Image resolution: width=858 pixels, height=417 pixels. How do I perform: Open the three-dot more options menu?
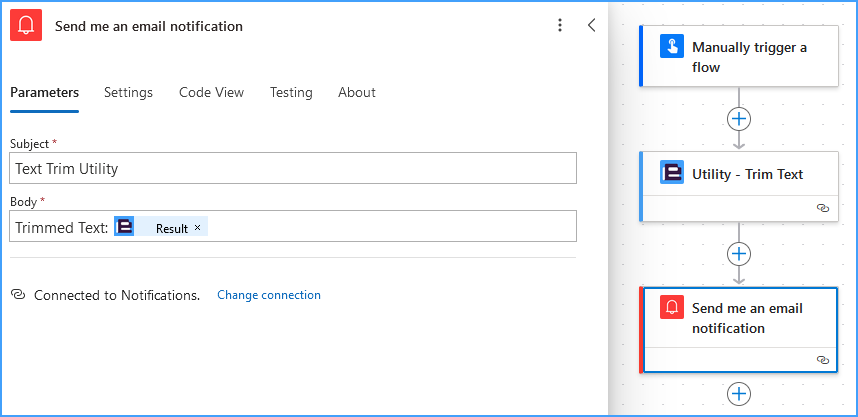pyautogui.click(x=559, y=25)
